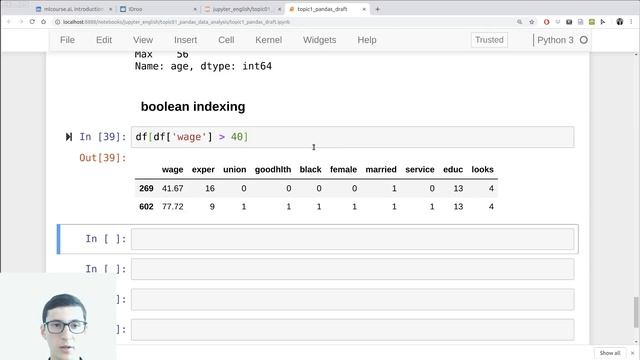Click the dark arrow extension icon
This screenshot has height=360, width=640.
[x=603, y=22]
